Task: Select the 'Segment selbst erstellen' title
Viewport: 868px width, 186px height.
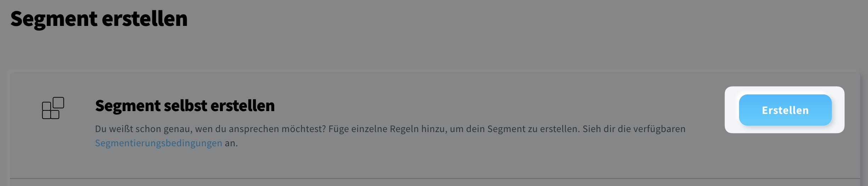Action: click(185, 106)
